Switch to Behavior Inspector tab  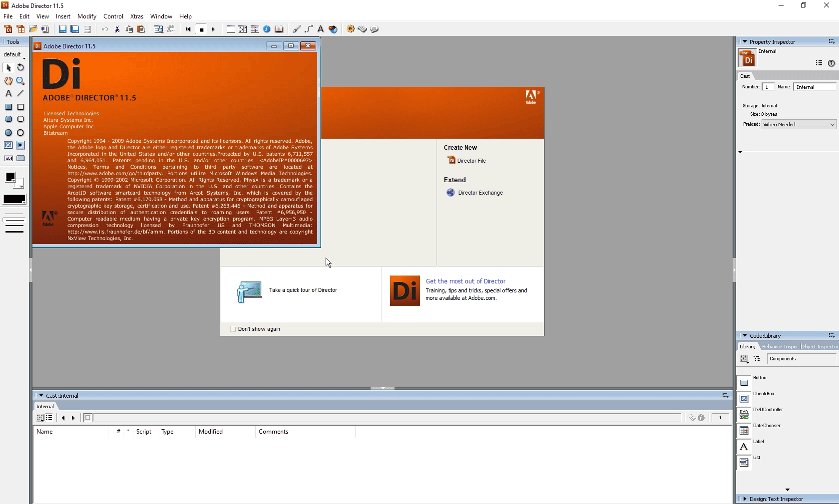pyautogui.click(x=780, y=347)
